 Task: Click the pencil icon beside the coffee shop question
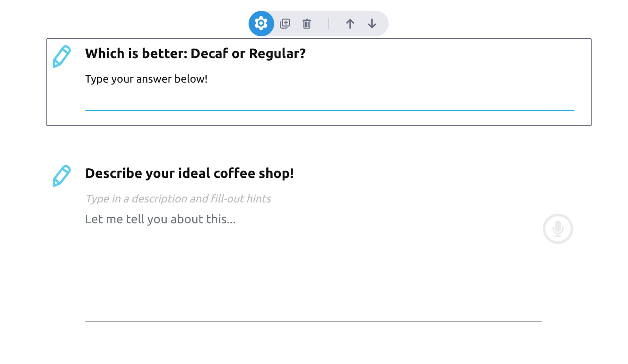point(62,176)
